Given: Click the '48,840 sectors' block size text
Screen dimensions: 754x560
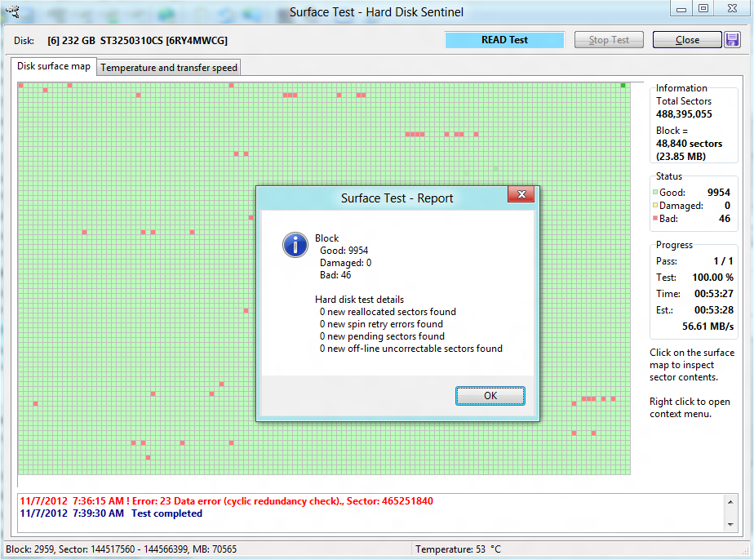Looking at the screenshot, I should [x=689, y=144].
